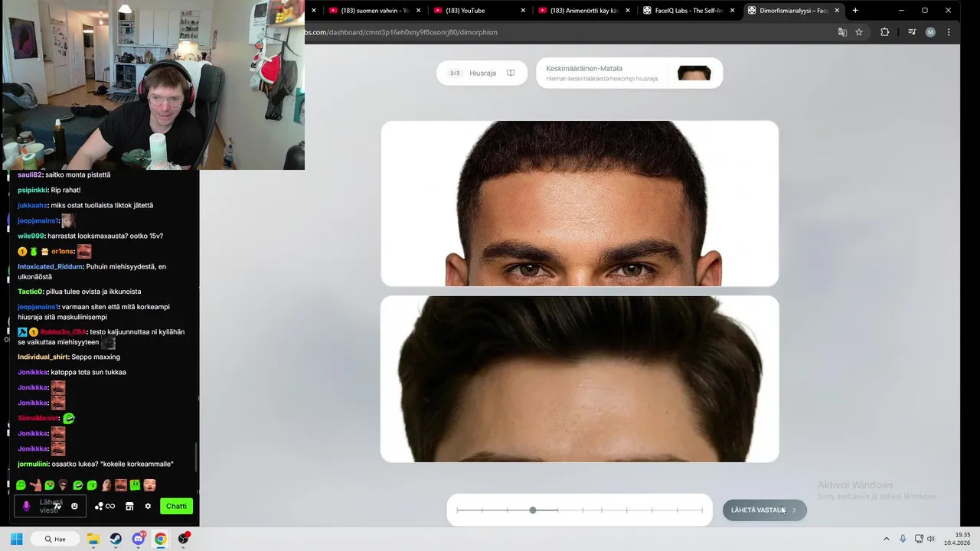
Task: Open the Chrome three-dot menu
Action: (x=949, y=32)
